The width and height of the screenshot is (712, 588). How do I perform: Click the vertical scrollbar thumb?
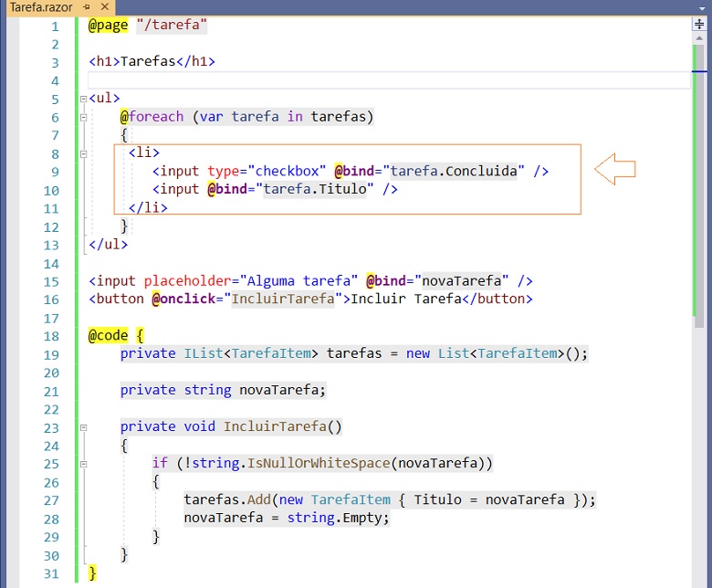pos(699,185)
